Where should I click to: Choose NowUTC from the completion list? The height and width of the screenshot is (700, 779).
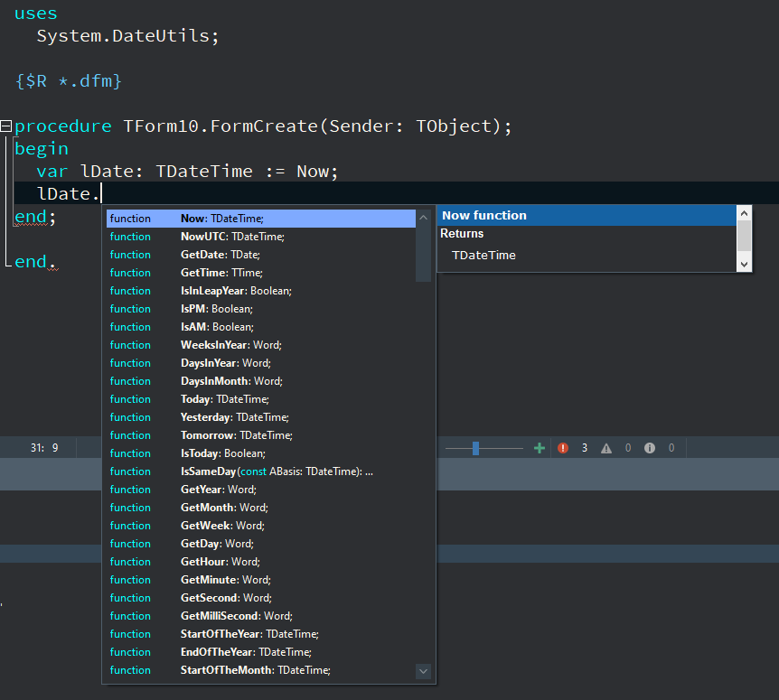261,237
